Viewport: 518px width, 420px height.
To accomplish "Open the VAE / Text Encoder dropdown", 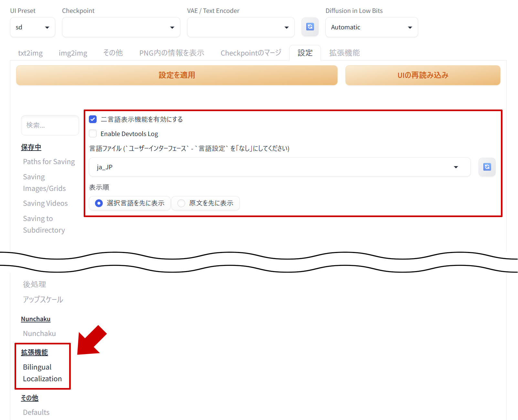I will click(x=240, y=27).
